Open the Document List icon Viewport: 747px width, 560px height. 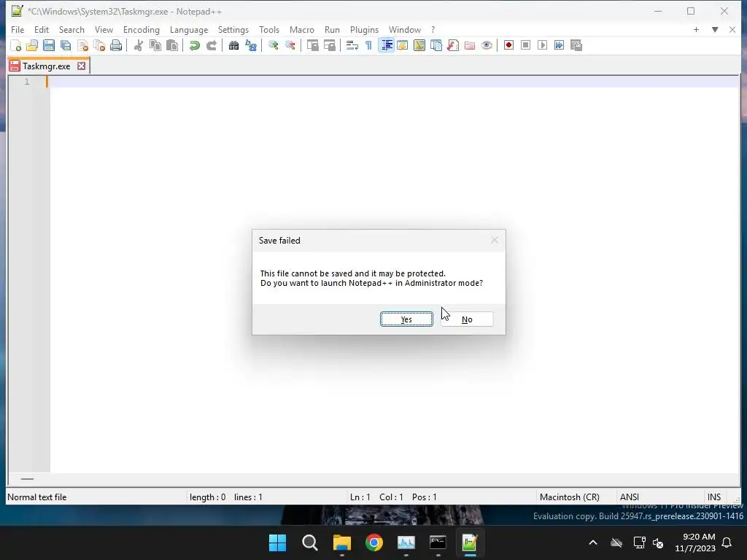coord(436,45)
